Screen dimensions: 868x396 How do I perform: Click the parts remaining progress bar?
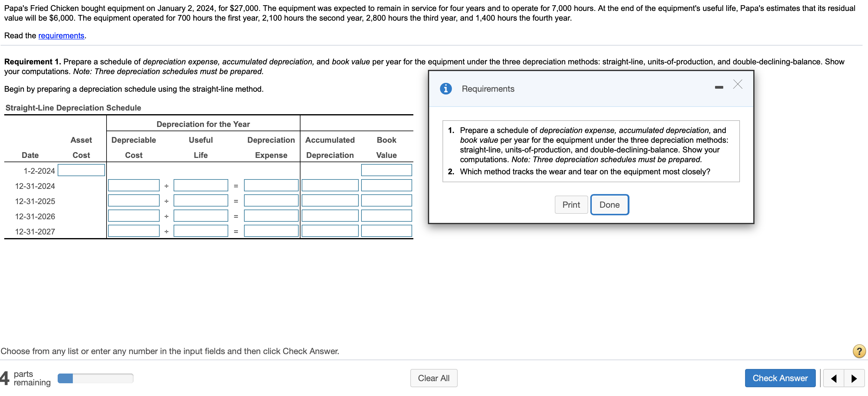tap(95, 378)
